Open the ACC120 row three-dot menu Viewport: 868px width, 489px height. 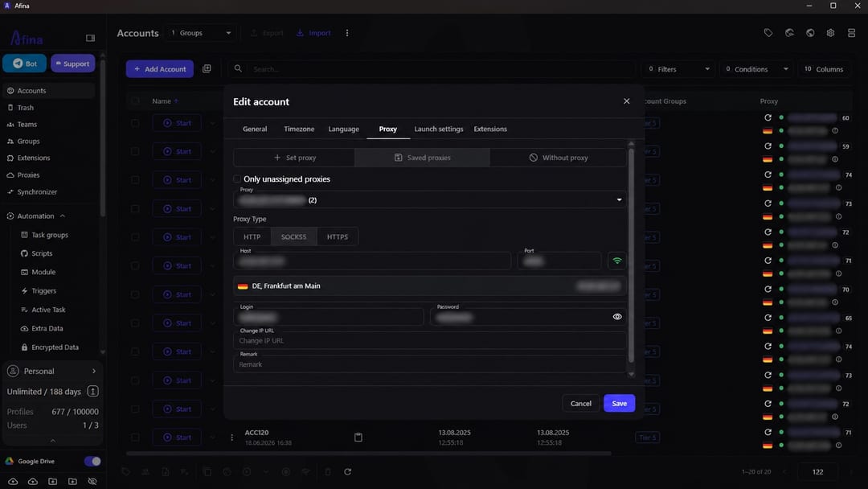[x=231, y=438]
